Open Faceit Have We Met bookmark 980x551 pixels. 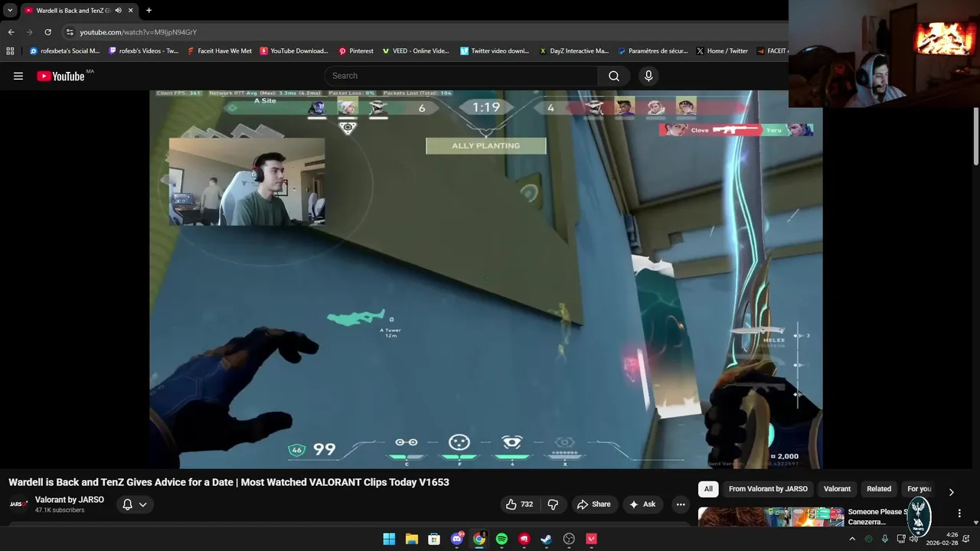pyautogui.click(x=220, y=51)
